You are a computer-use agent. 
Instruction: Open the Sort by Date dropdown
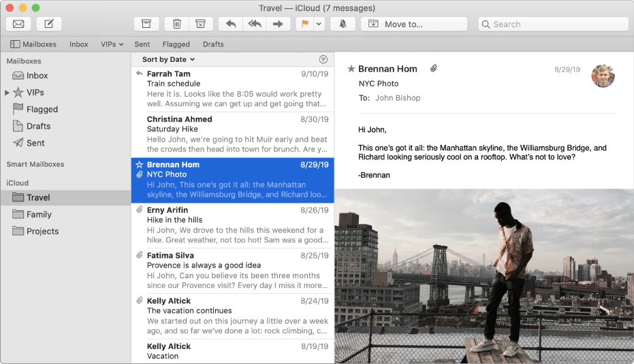click(x=168, y=59)
